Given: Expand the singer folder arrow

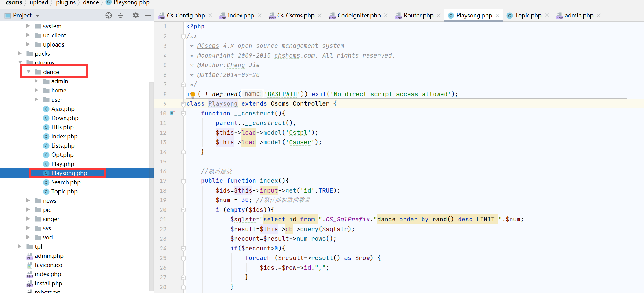Looking at the screenshot, I should pyautogui.click(x=28, y=219).
